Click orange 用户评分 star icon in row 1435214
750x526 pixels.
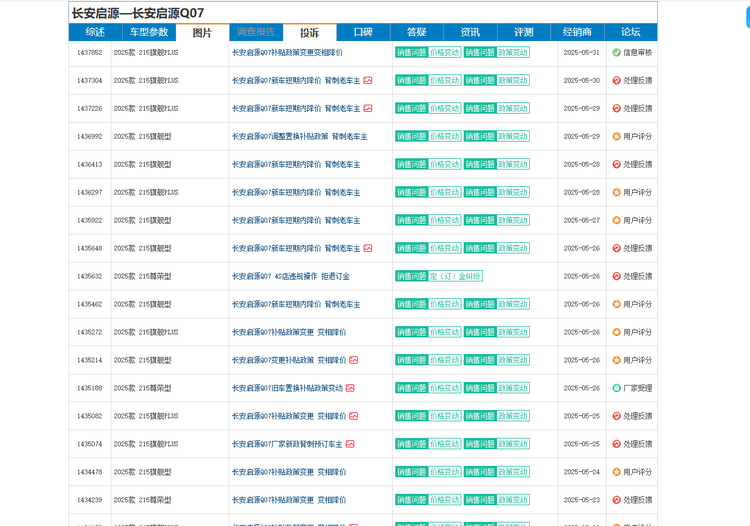pos(617,360)
